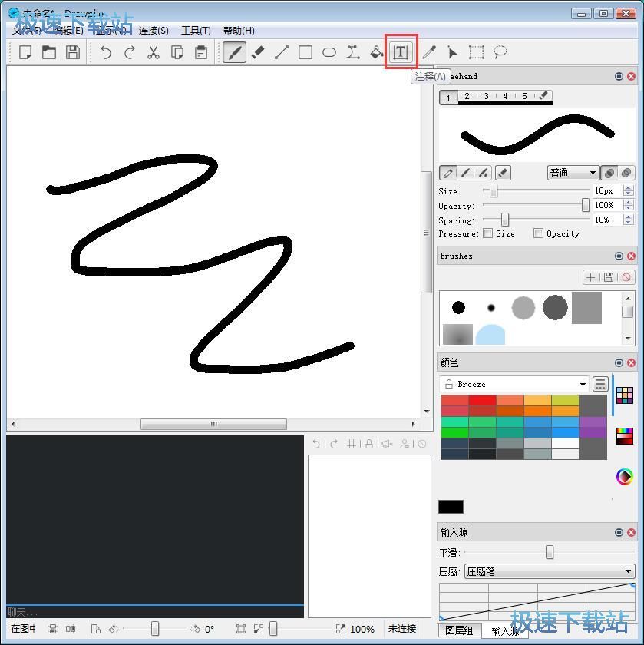
Task: Select the Flood Fill tool
Action: 376,52
